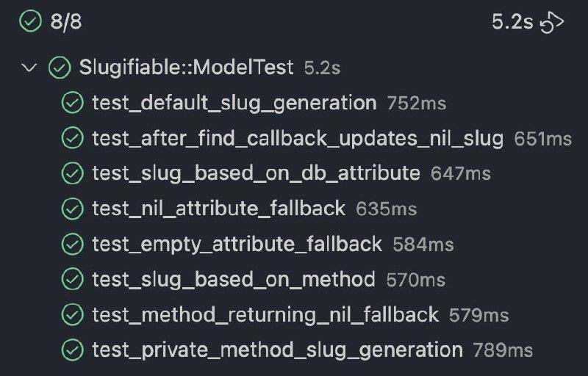The height and width of the screenshot is (376, 588).
Task: Click the overall 8/8 passed status icon
Action: pos(30,22)
